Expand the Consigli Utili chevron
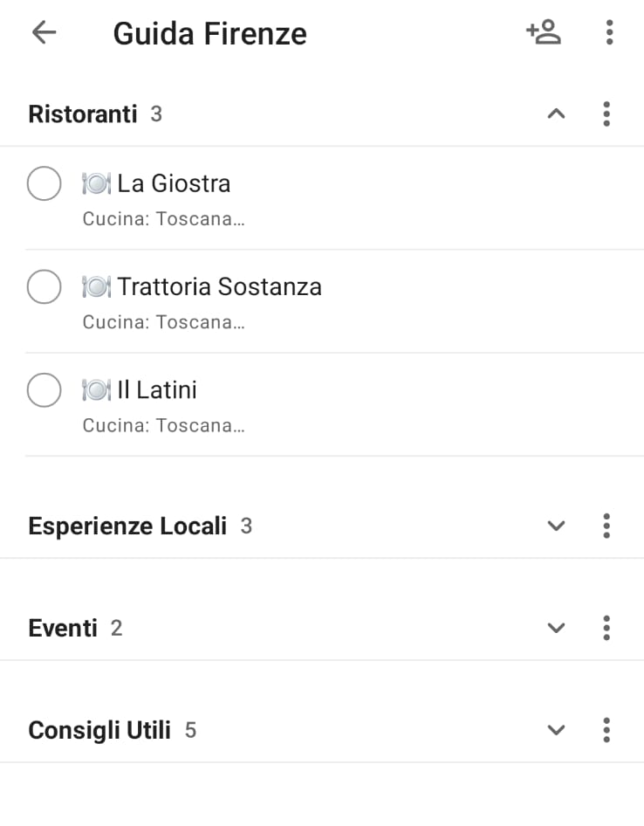 click(556, 730)
